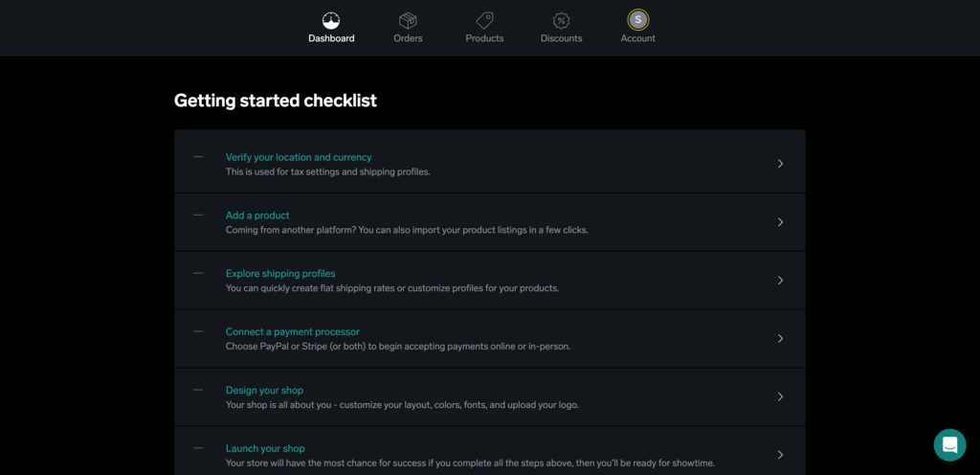Select the Products tag icon
This screenshot has height=475, width=980.
click(x=484, y=21)
